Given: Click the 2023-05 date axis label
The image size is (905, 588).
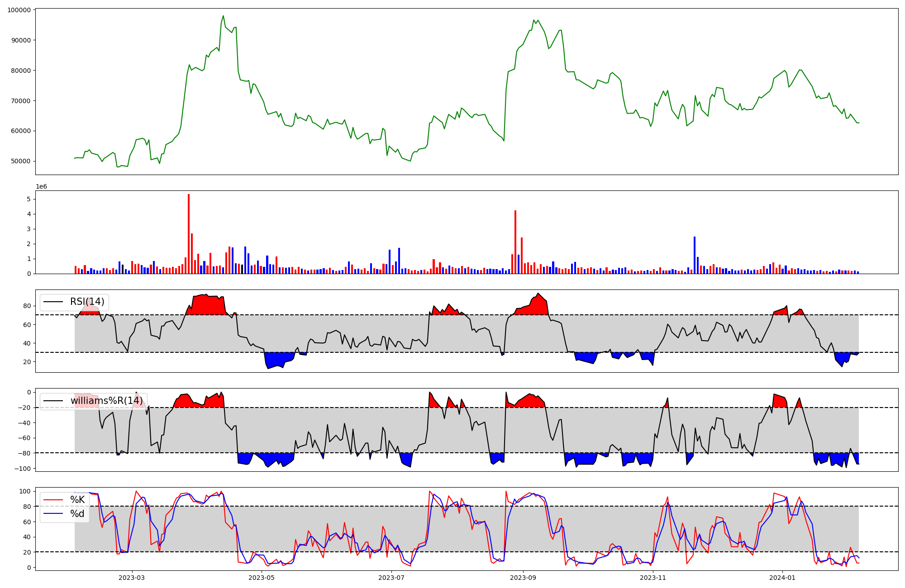Looking at the screenshot, I should (261, 578).
